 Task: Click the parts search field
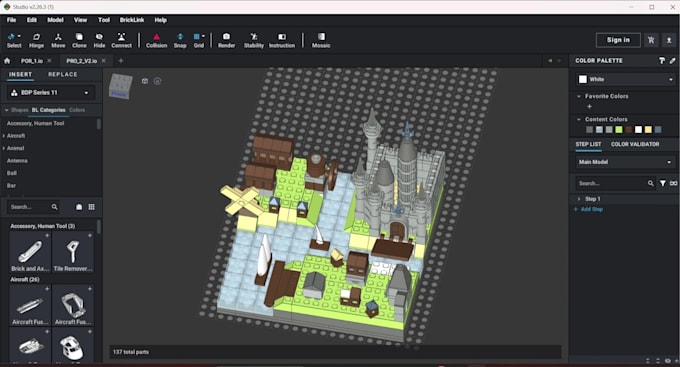(x=33, y=207)
